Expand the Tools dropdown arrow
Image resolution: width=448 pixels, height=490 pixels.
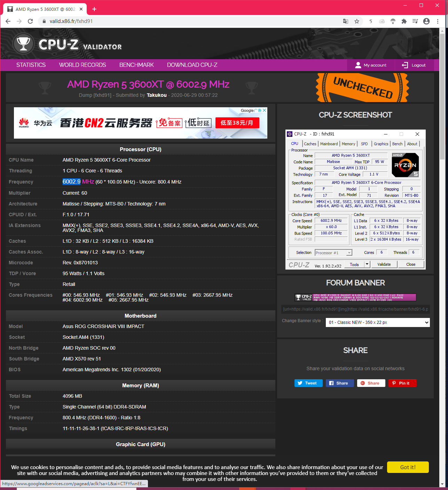pyautogui.click(x=367, y=264)
